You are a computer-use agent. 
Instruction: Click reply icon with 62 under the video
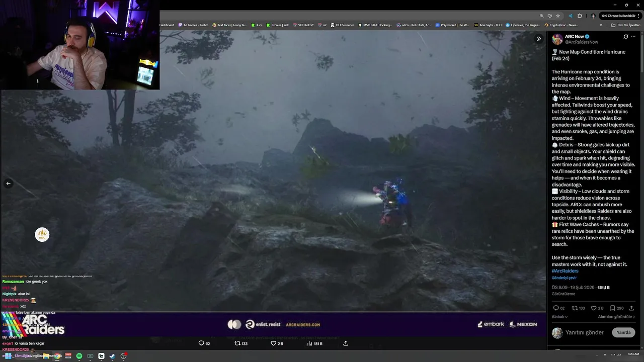204,343
